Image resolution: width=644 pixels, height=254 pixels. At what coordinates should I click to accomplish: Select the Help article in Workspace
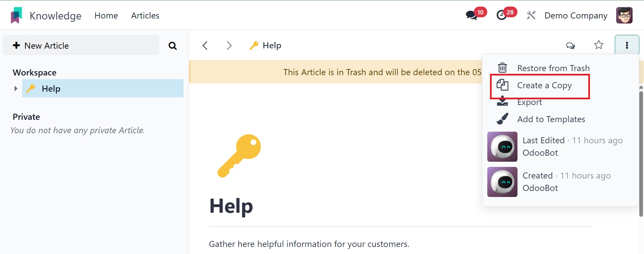pyautogui.click(x=103, y=89)
